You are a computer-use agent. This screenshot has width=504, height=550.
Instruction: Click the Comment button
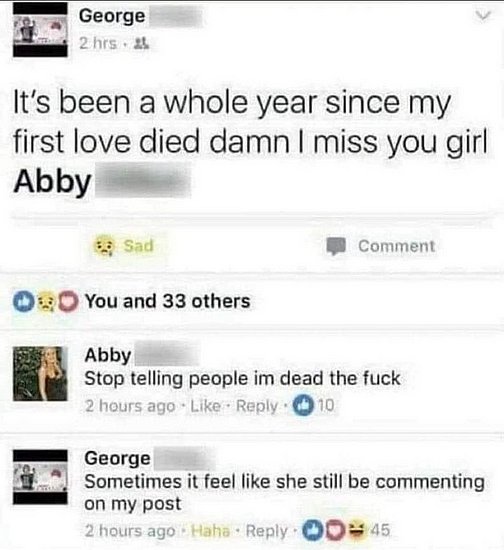[381, 246]
